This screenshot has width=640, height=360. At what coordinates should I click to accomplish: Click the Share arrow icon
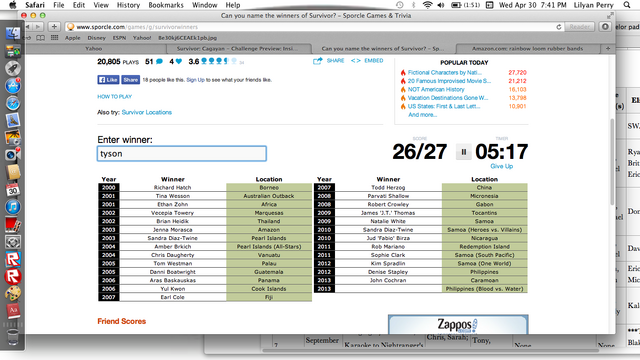(318, 61)
